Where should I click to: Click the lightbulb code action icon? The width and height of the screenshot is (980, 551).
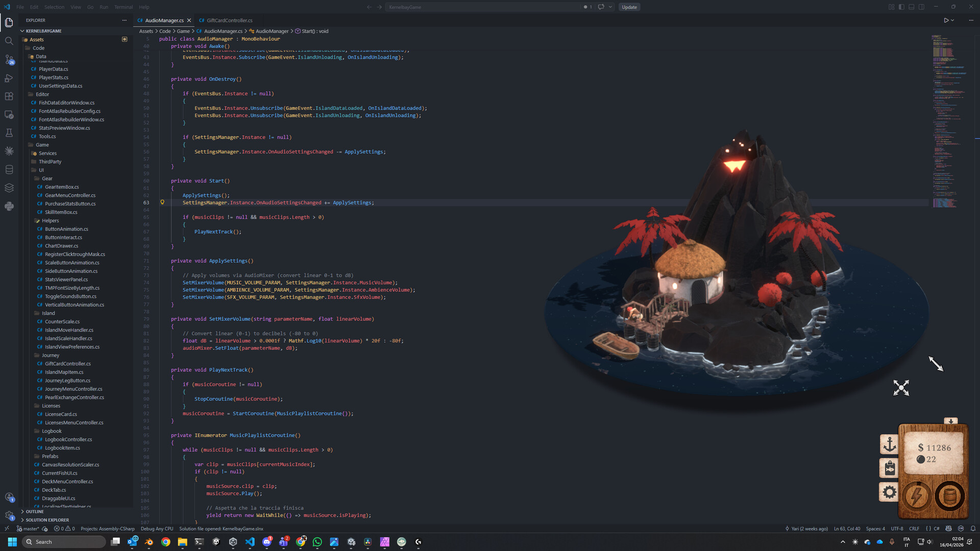click(162, 203)
